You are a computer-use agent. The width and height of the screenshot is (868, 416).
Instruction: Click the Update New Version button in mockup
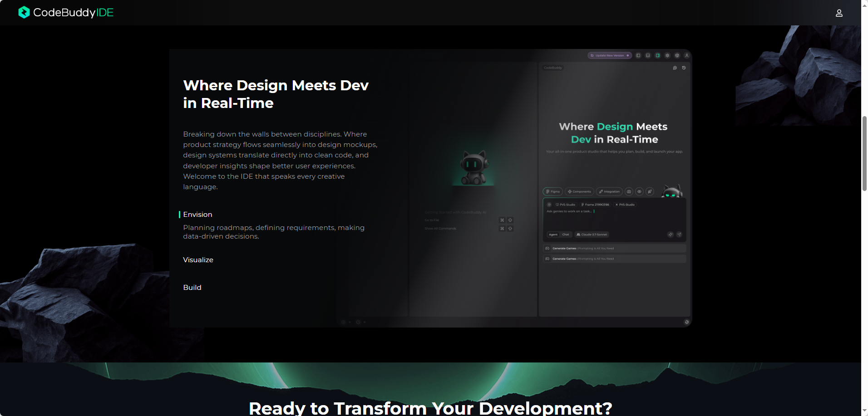(610, 55)
